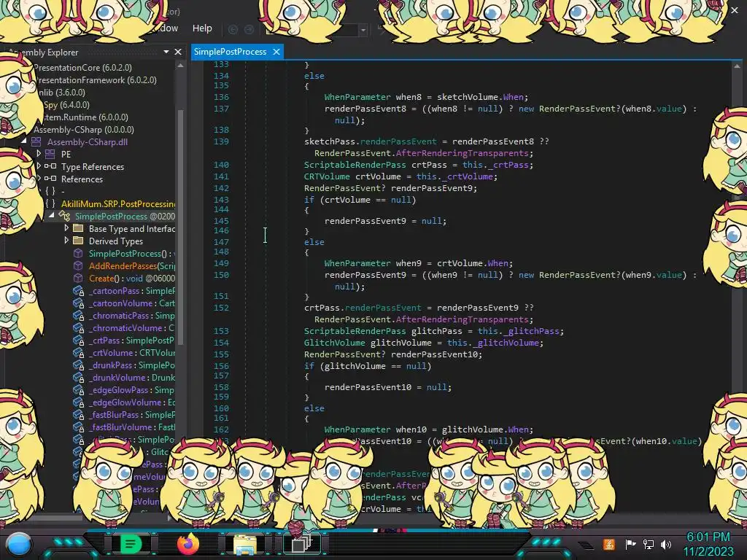Click the _drunkVolume field icon
The height and width of the screenshot is (560, 747).
[79, 377]
